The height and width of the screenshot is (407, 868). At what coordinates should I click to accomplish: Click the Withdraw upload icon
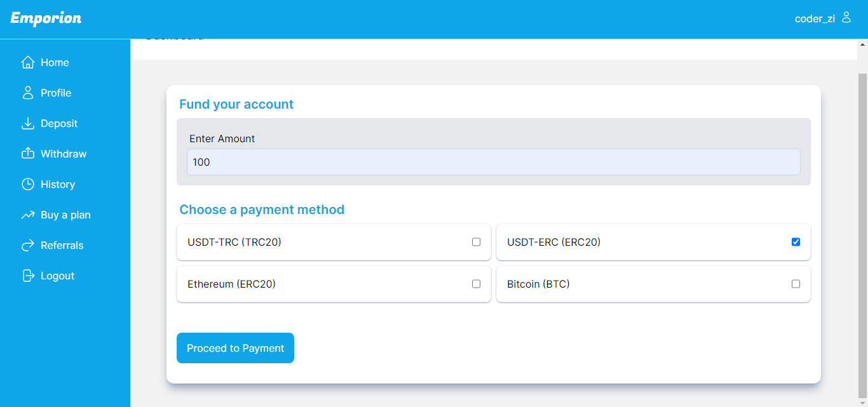[x=28, y=154]
